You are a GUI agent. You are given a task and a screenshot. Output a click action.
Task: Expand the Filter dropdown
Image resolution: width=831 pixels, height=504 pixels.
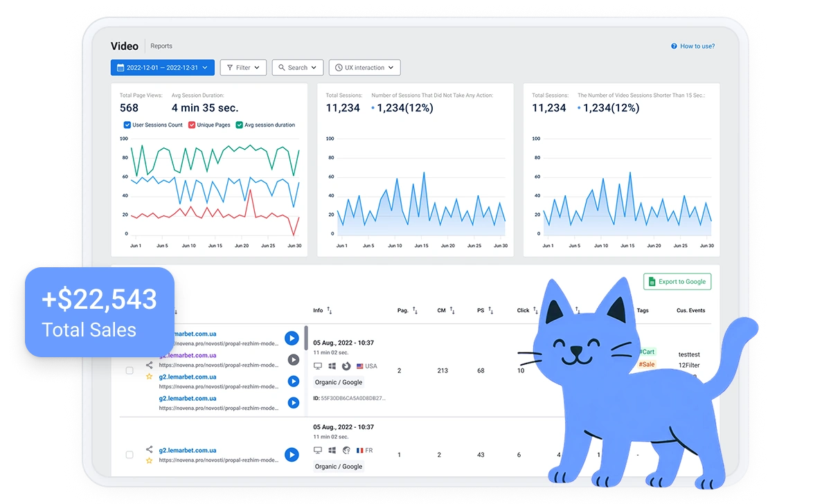point(243,68)
